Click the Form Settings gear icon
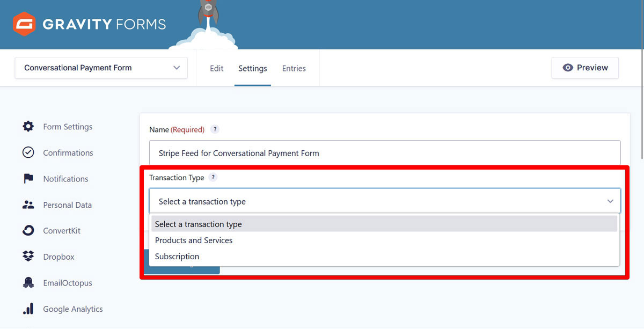 point(28,127)
